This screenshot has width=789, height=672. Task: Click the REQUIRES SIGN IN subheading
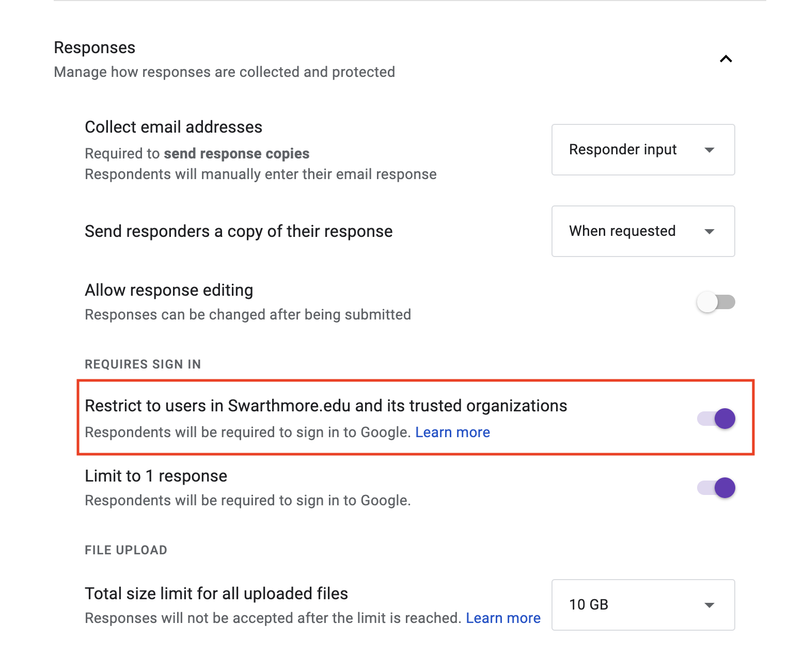(143, 364)
